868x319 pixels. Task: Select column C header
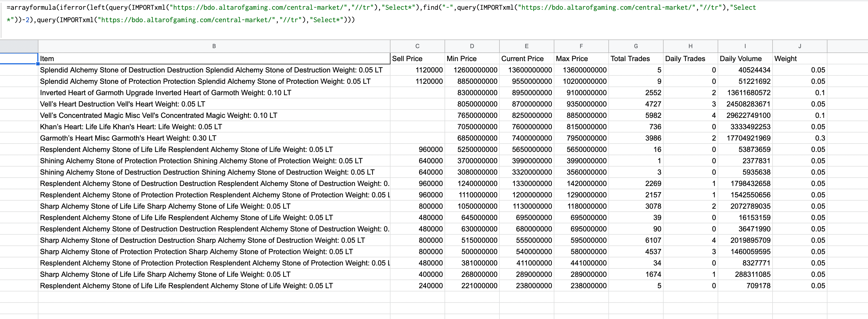click(417, 46)
